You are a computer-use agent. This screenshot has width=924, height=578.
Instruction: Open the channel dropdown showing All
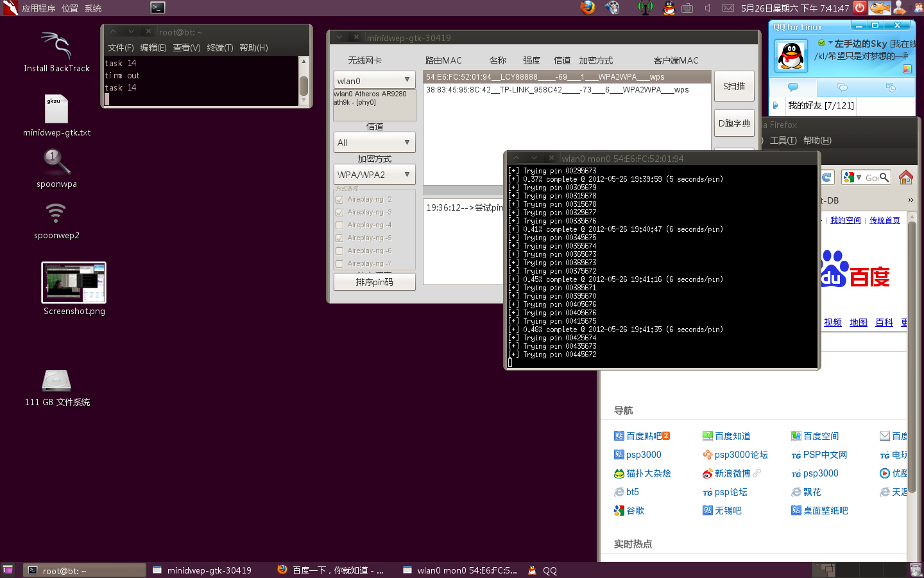(x=374, y=143)
